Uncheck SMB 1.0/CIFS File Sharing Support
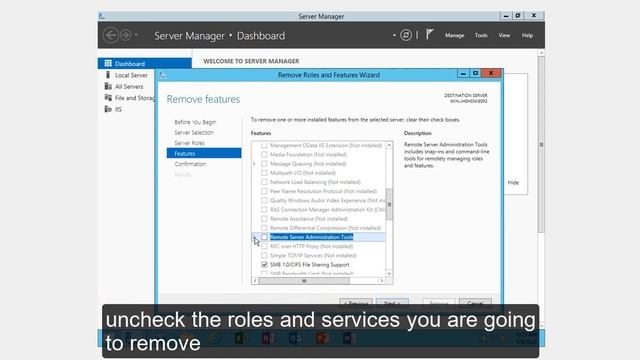The height and width of the screenshot is (360, 640). pos(264,264)
